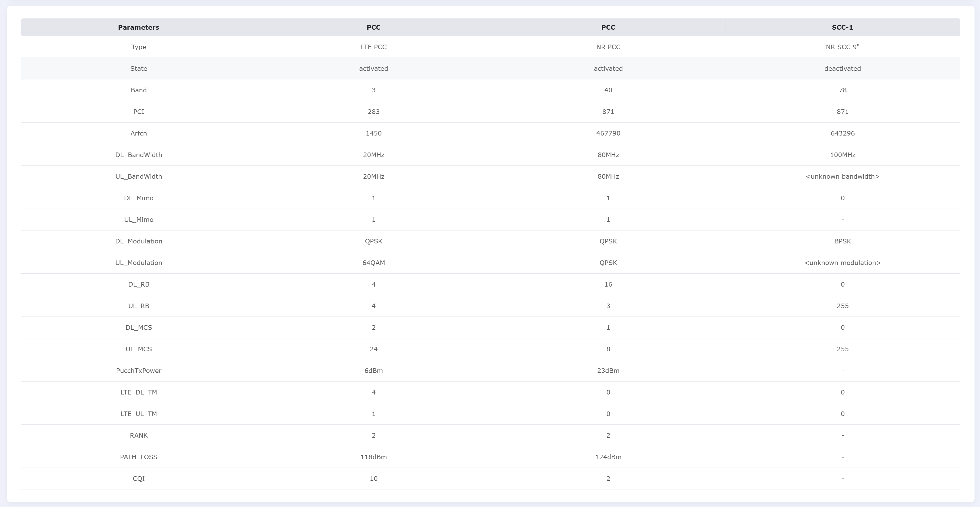Screen dimensions: 980x507
Task: Select UL_RB value 255
Action: [842, 306]
